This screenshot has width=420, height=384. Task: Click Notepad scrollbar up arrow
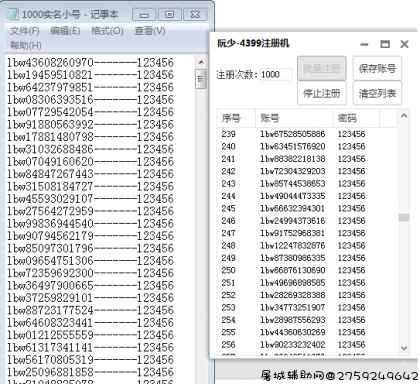point(201,62)
